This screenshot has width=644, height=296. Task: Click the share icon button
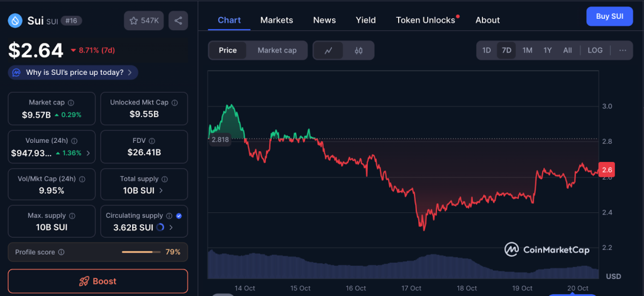(179, 21)
